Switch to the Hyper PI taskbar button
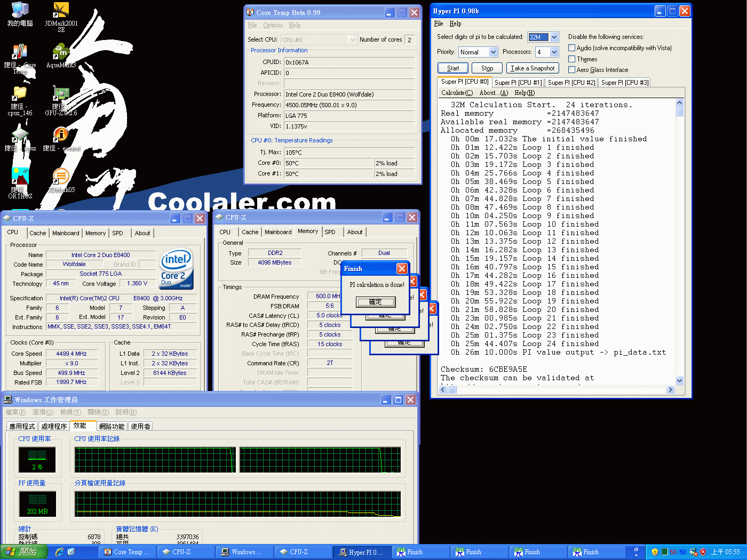Image resolution: width=747 pixels, height=560 pixels. point(362,552)
